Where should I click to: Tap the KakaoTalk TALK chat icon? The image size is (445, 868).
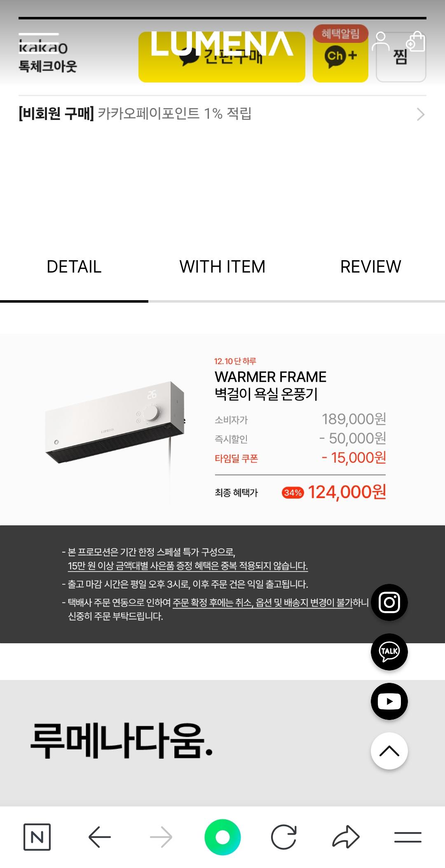[x=389, y=652]
